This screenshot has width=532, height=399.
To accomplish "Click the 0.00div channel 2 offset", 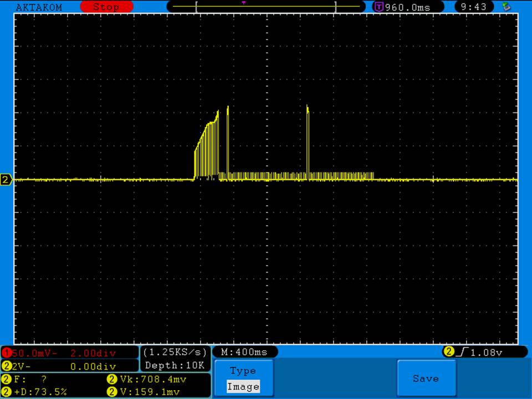I will pos(93,366).
